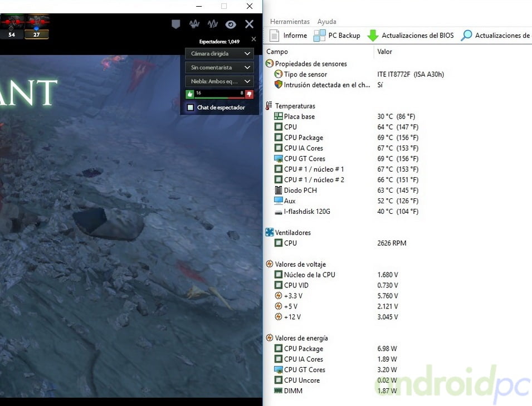The image size is (532, 406).
Task: Click the magnifier Actualizaciones de button
Action: [495, 35]
